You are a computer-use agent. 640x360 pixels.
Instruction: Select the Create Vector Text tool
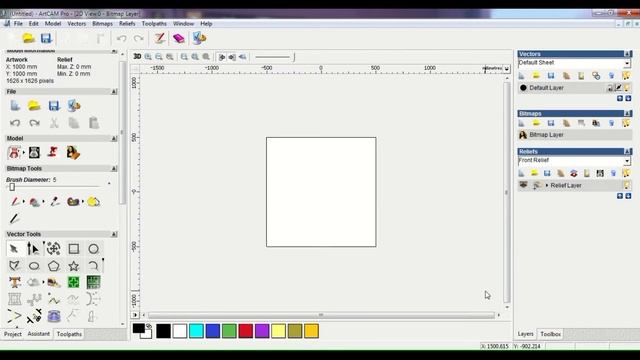point(15,282)
